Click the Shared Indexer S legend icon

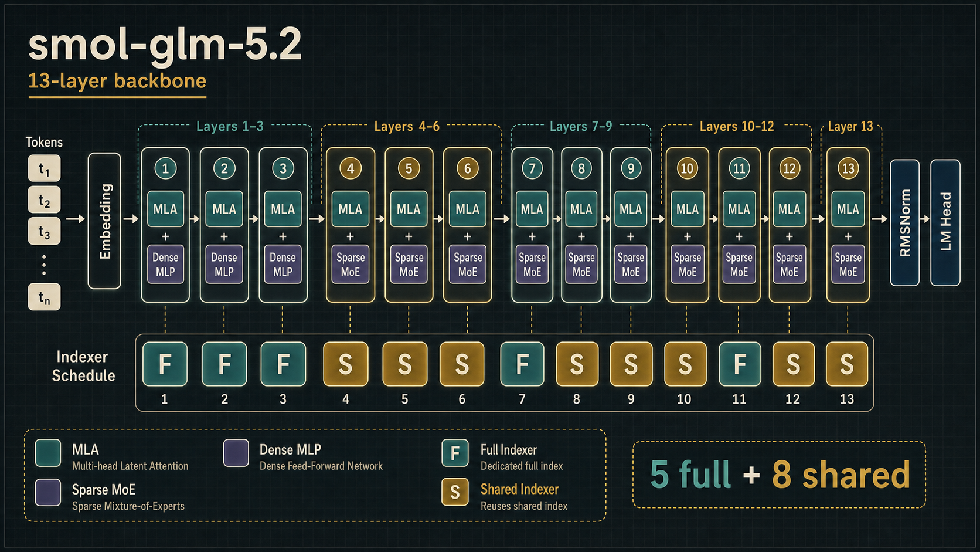455,492
